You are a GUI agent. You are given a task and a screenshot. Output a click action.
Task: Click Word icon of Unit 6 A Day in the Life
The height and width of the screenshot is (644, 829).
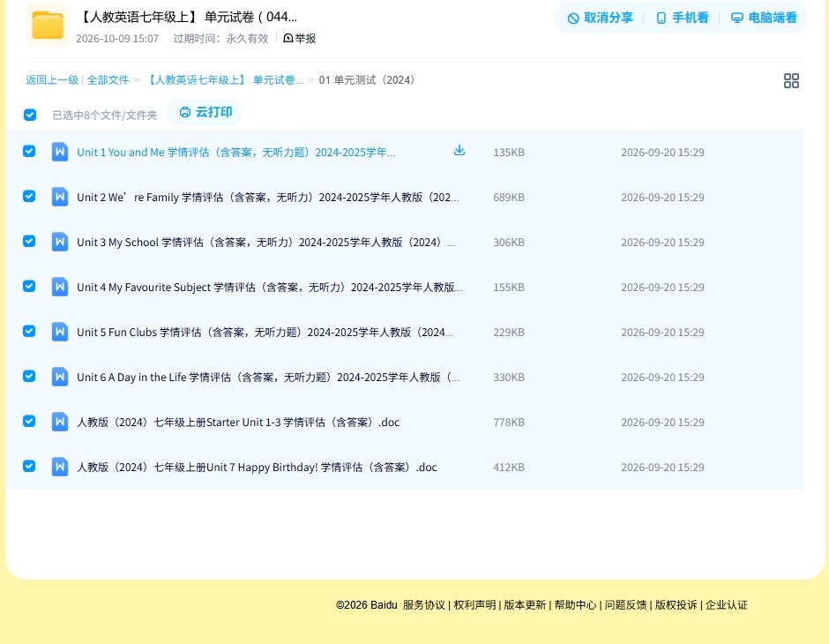(60, 377)
